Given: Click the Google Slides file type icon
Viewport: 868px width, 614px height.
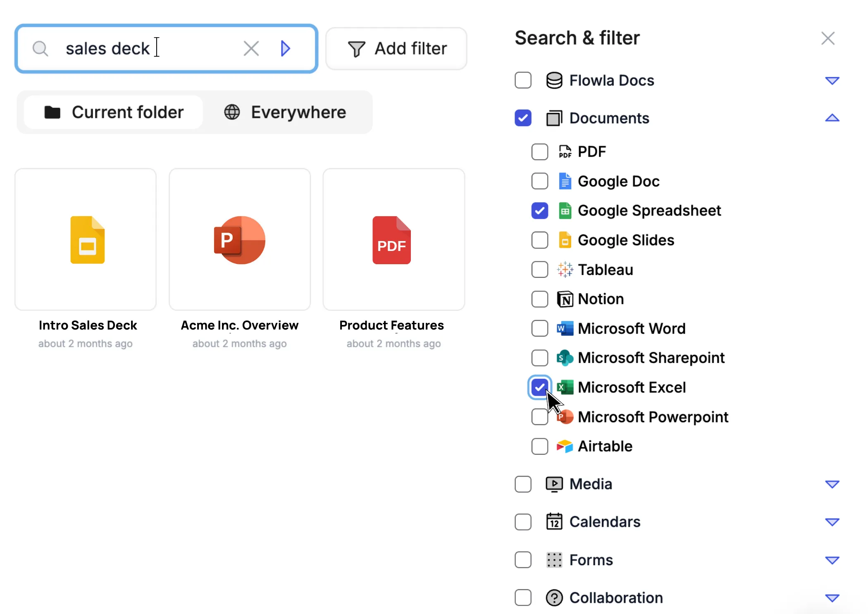Looking at the screenshot, I should pos(565,240).
